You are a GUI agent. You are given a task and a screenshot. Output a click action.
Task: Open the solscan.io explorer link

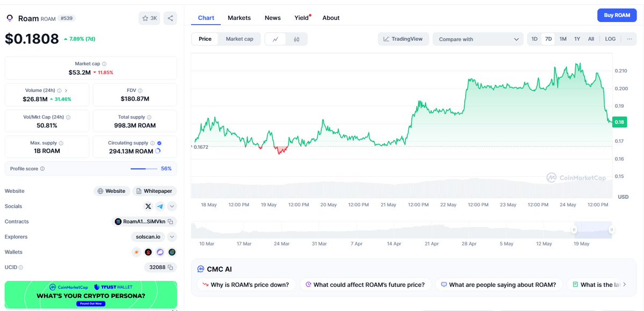tap(148, 237)
